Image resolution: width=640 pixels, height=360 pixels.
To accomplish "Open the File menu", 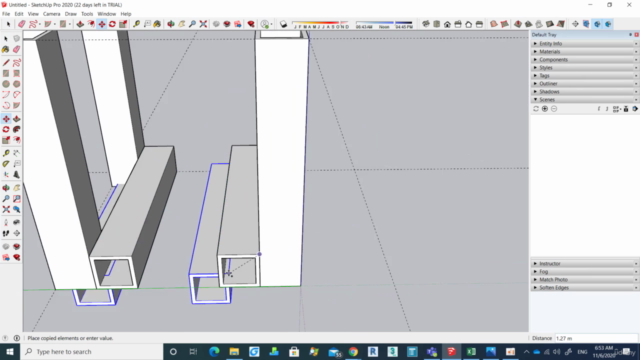I will (x=6, y=14).
